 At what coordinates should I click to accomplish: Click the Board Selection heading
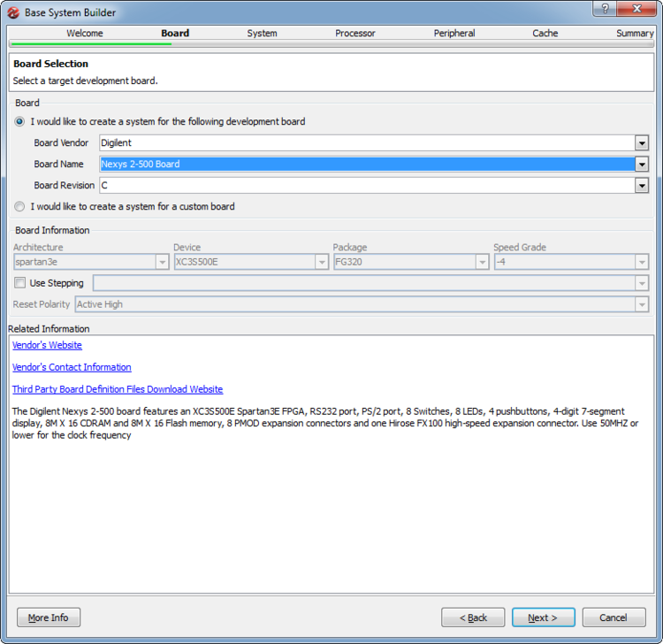pyautogui.click(x=50, y=64)
